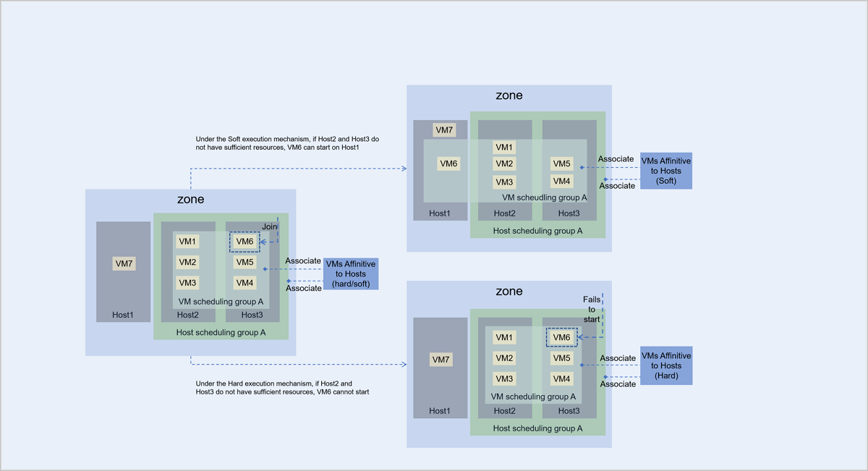The image size is (868, 471).
Task: Click the VMs Affinitive to Hosts (hard/soft) box
Action: (350, 274)
